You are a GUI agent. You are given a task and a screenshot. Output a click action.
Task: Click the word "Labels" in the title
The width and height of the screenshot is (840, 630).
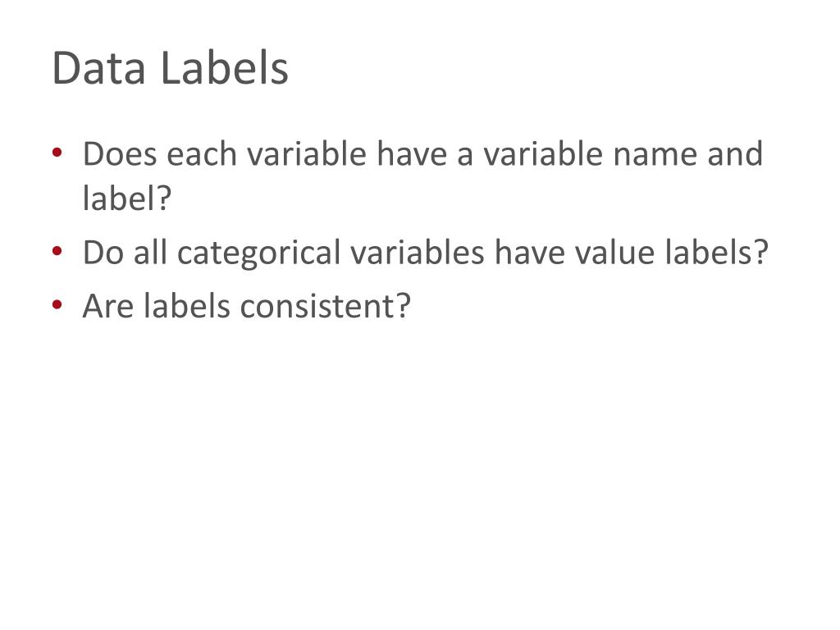click(x=225, y=68)
